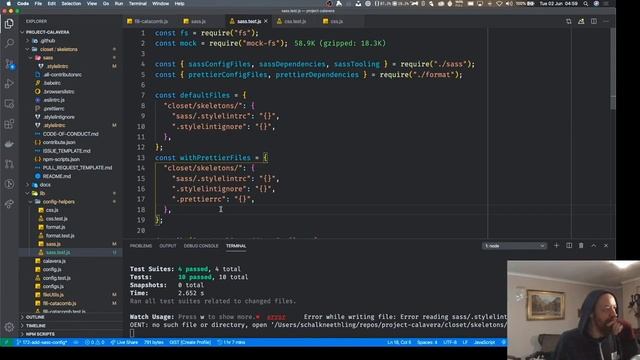Open the Extensions view
Image resolution: width=640 pixels, height=360 pixels.
pyautogui.click(x=9, y=124)
